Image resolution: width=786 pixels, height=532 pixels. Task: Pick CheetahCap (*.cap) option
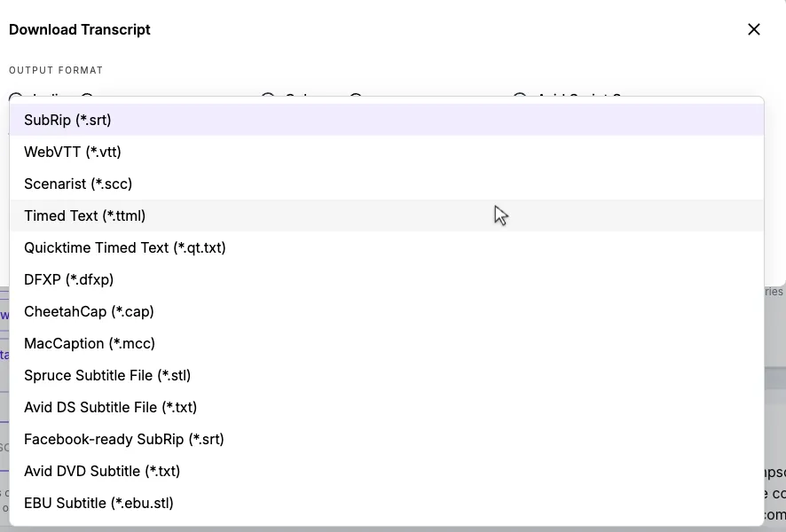(387, 311)
